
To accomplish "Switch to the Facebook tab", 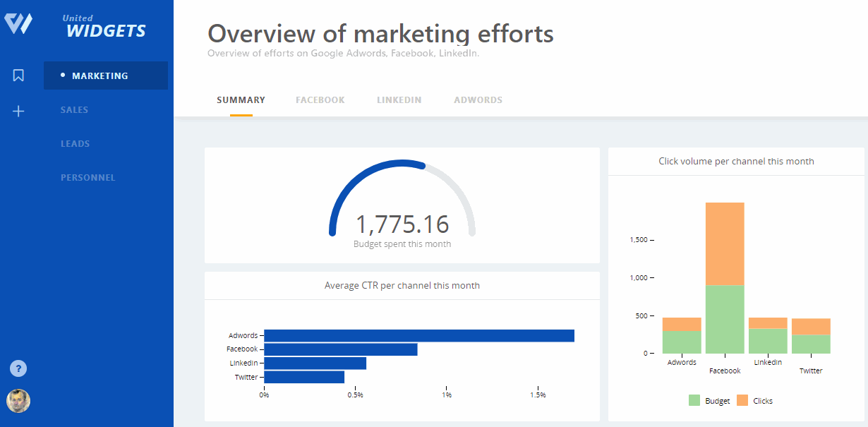I will (320, 100).
